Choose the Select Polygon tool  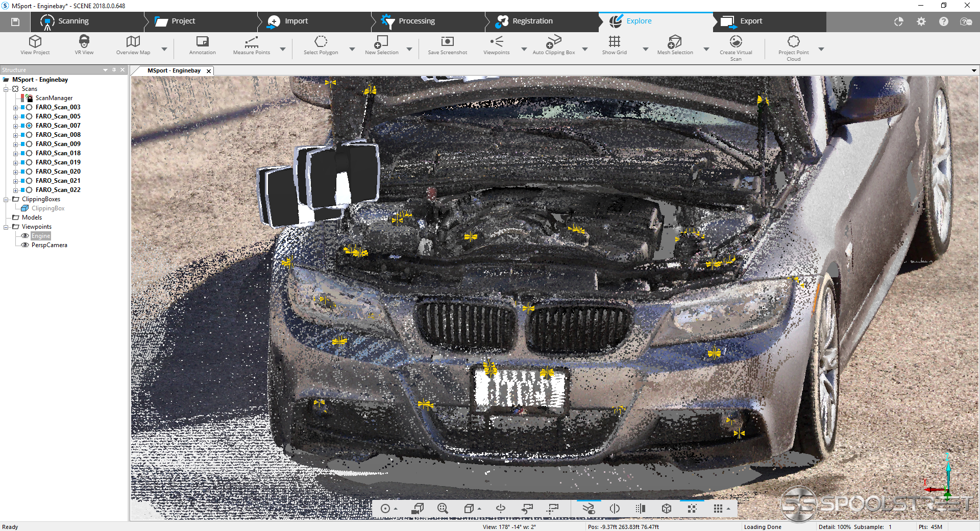point(321,45)
